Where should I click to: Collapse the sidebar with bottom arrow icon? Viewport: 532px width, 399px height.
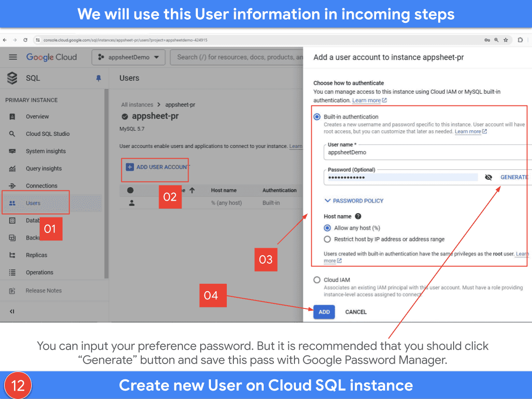12,312
